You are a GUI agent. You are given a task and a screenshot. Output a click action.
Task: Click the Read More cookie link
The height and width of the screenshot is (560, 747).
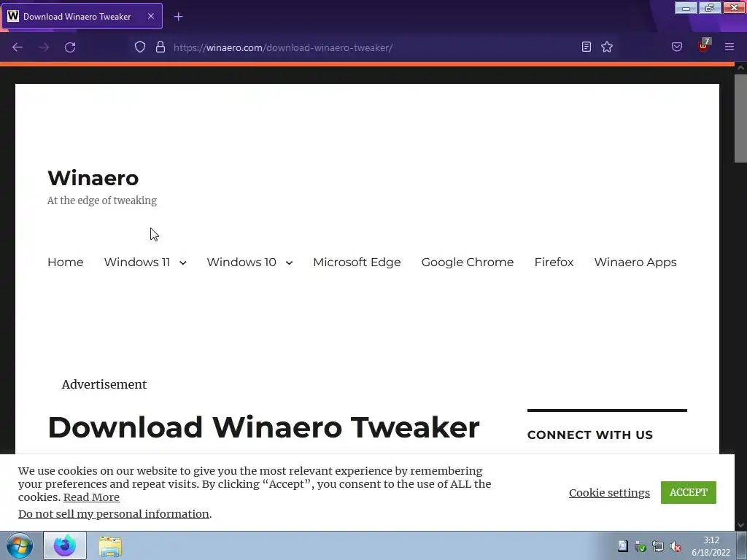click(x=91, y=497)
